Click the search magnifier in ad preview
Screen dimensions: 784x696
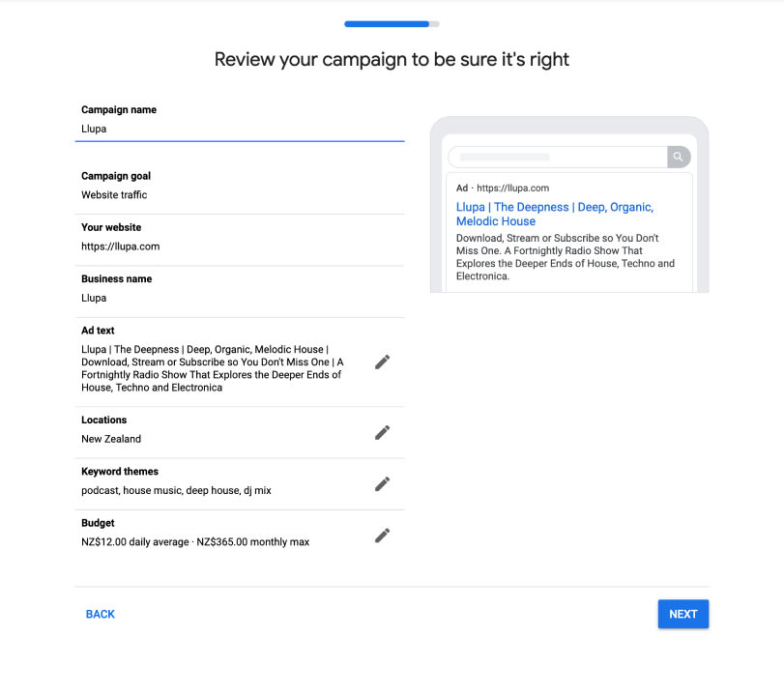tap(679, 157)
